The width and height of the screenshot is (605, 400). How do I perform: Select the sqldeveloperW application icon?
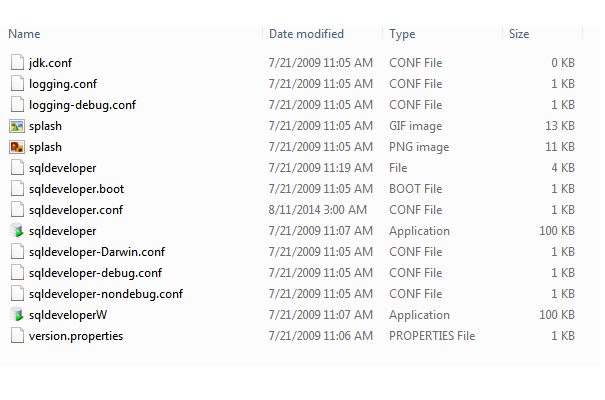(16, 315)
